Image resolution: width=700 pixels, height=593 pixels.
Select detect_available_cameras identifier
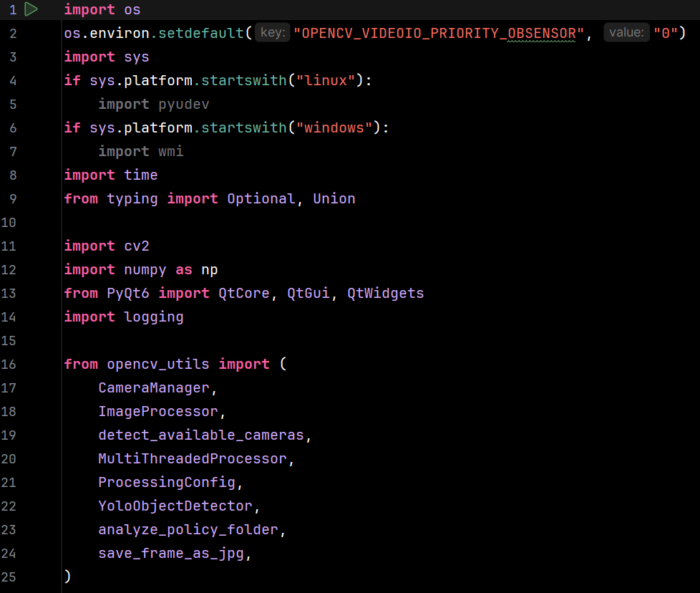click(201, 435)
